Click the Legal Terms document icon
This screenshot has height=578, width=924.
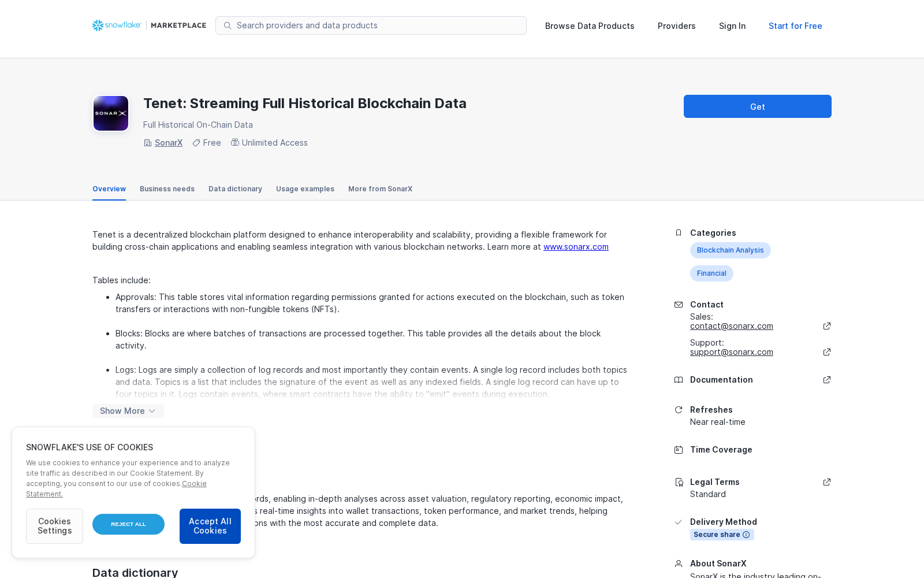point(679,482)
